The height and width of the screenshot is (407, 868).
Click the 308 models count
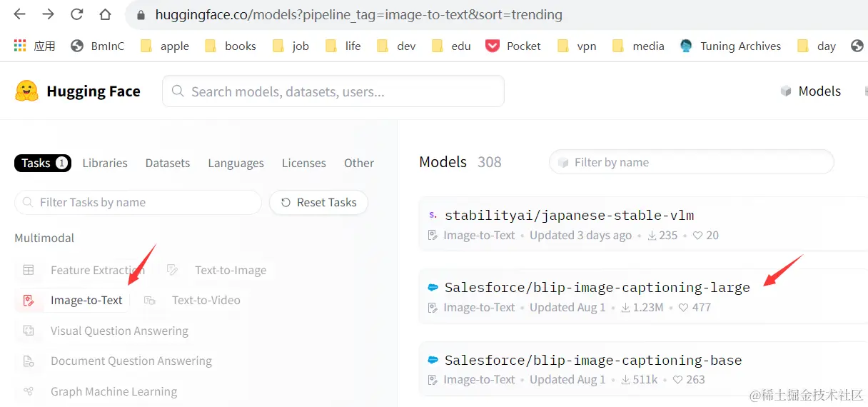click(x=490, y=162)
